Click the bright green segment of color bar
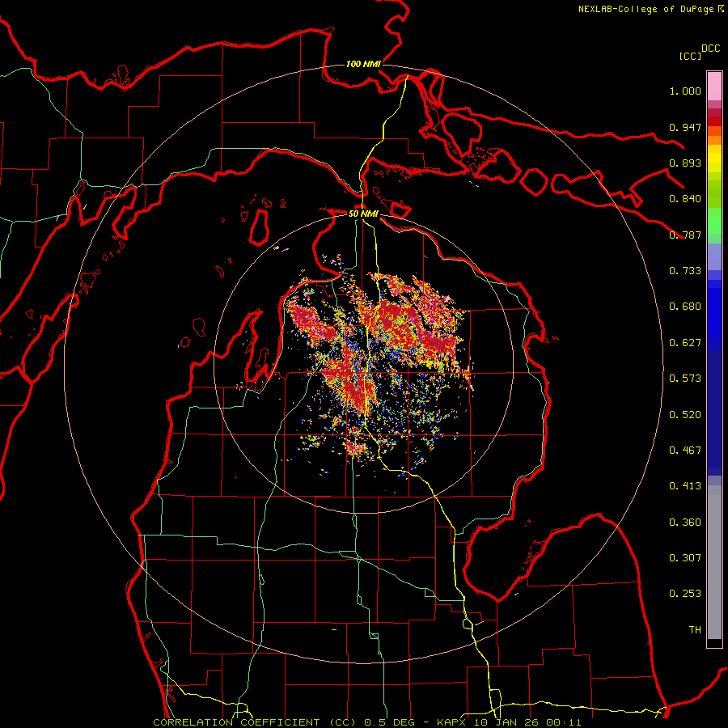The width and height of the screenshot is (728, 728). [714, 221]
